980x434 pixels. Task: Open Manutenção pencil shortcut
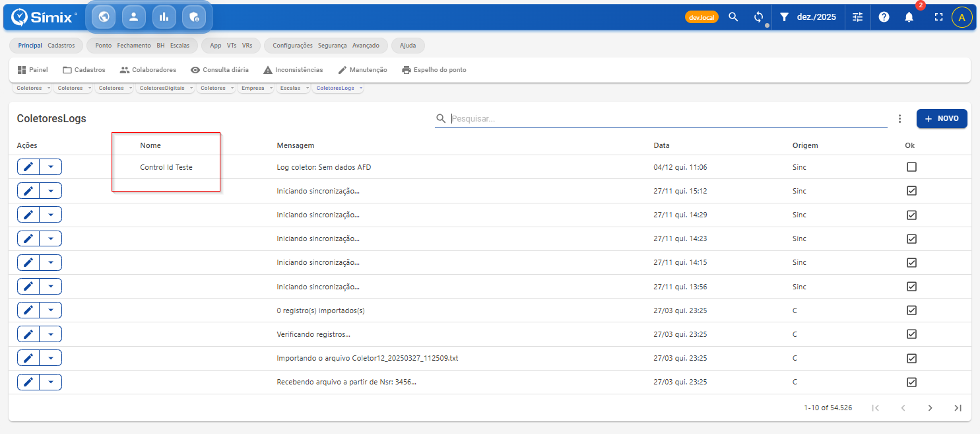[362, 69]
